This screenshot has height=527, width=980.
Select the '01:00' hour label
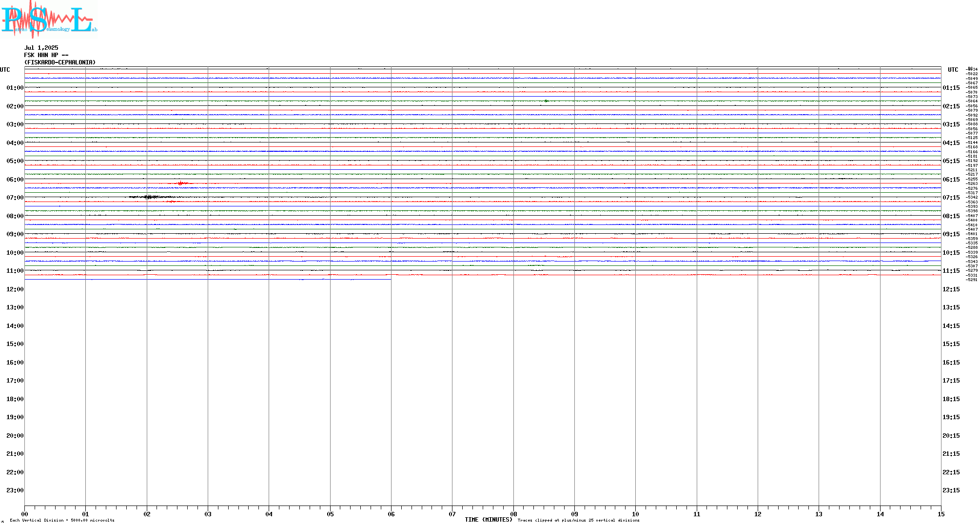(15, 88)
